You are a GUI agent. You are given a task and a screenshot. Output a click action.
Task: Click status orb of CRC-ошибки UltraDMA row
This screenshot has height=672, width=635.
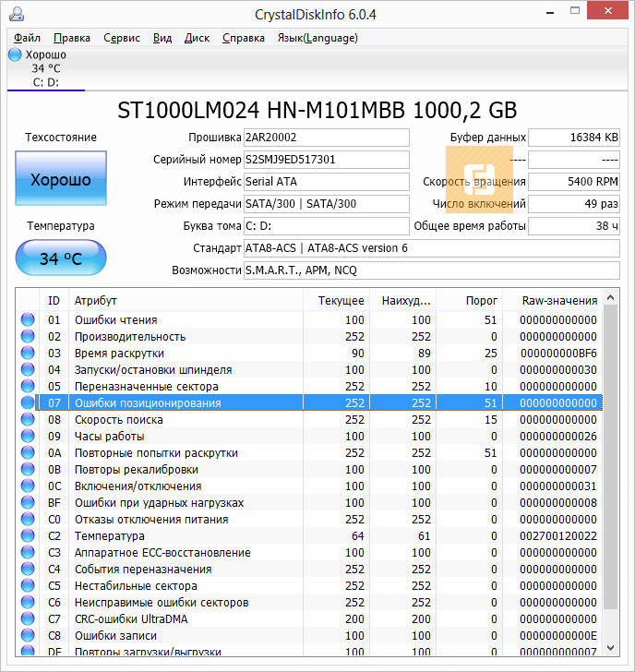[28, 618]
